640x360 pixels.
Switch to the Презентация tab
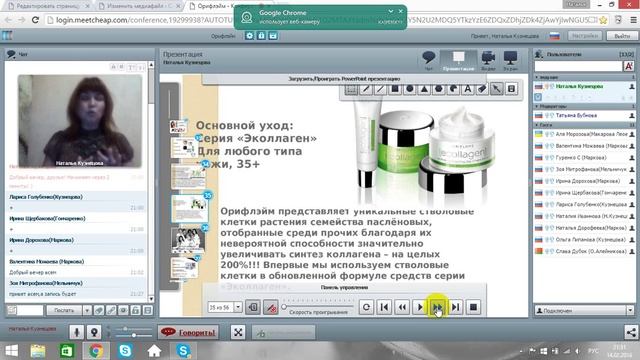point(458,61)
